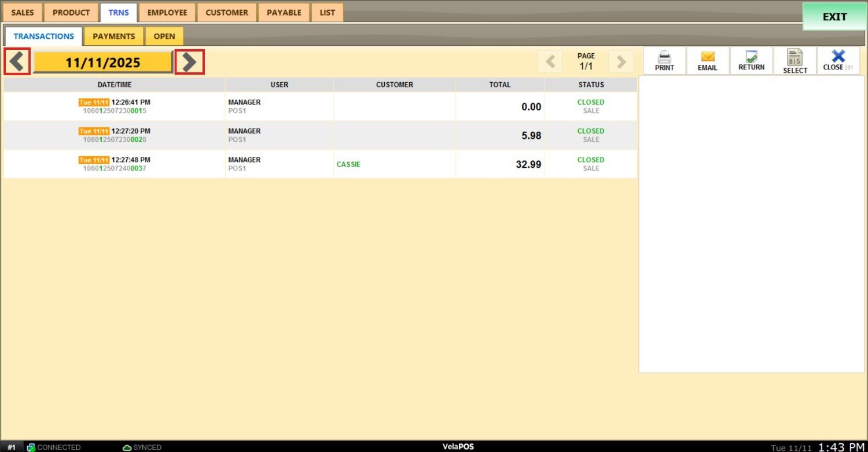Open the 11/11/2025 date picker
Viewport: 868px width, 452px height.
pyautogui.click(x=102, y=63)
